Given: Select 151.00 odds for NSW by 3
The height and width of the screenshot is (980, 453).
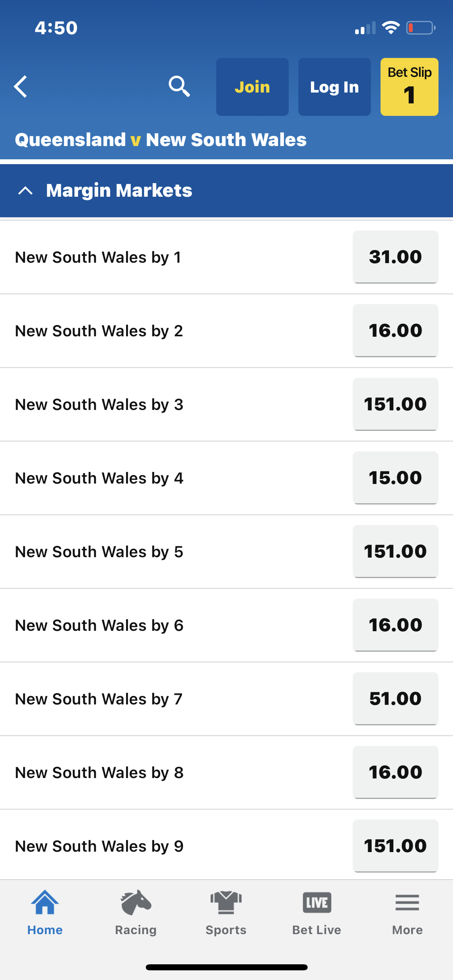Looking at the screenshot, I should pos(395,404).
